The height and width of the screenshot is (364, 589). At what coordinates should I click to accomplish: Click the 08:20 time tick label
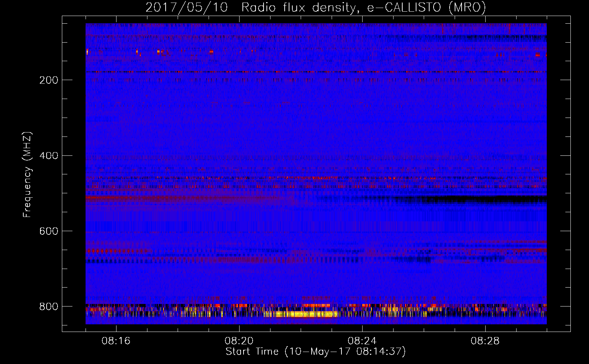click(239, 341)
